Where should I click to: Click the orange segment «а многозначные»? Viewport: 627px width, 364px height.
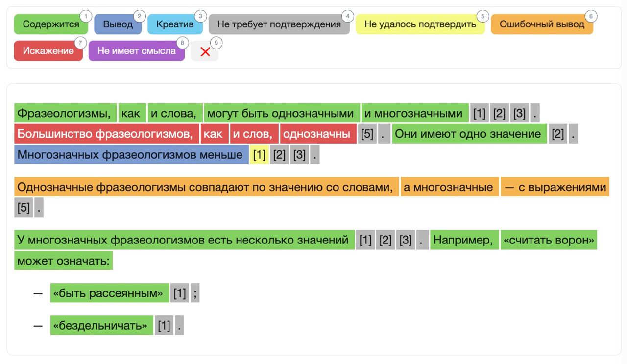point(450,187)
